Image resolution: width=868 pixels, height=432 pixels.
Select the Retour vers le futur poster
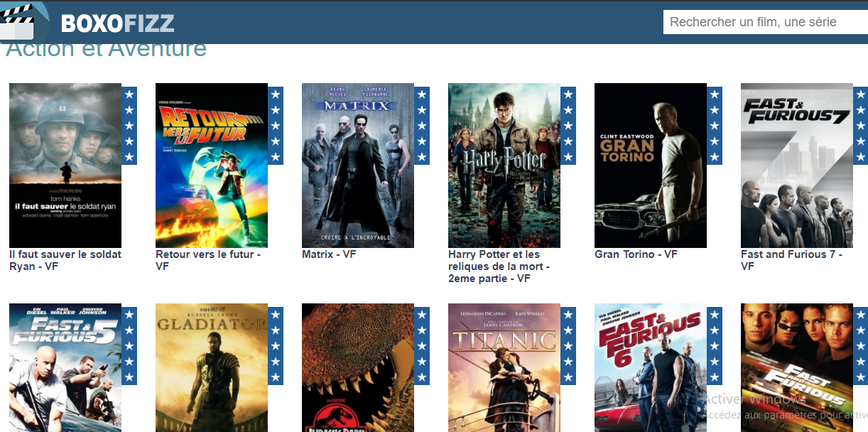coord(212,166)
